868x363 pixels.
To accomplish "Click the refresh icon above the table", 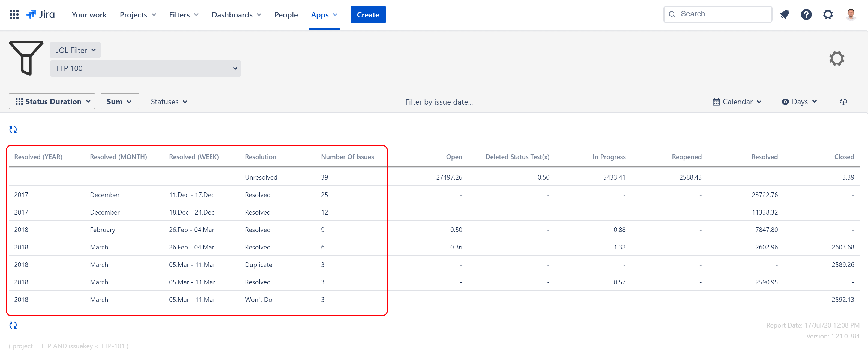I will click(x=13, y=130).
